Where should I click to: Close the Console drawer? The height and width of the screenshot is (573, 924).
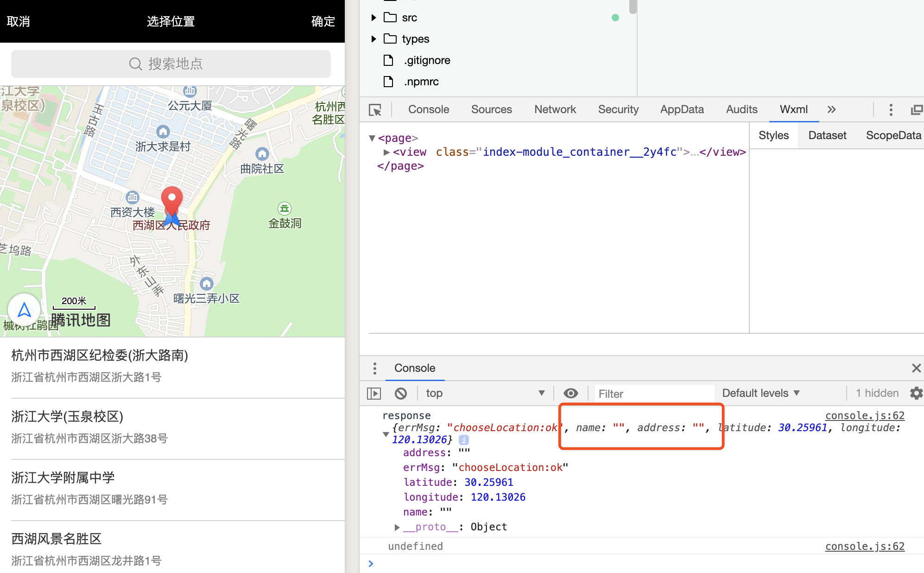tap(916, 368)
